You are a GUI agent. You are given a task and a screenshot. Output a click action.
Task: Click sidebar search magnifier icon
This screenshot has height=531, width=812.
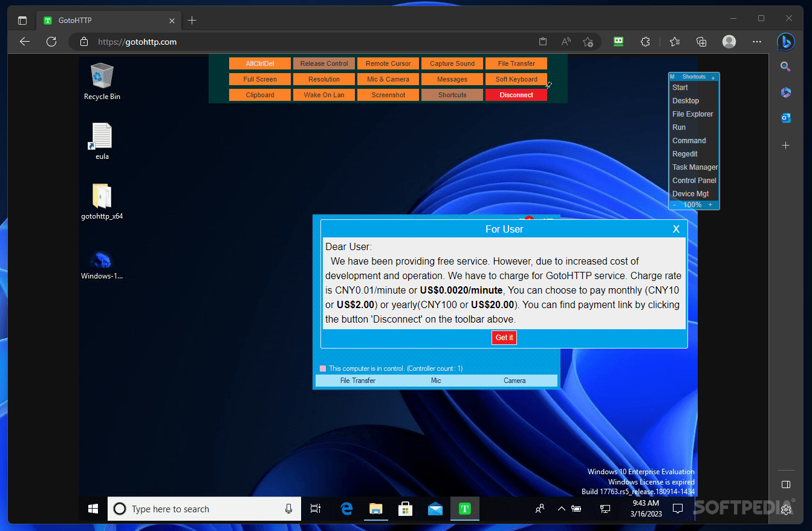coord(785,66)
